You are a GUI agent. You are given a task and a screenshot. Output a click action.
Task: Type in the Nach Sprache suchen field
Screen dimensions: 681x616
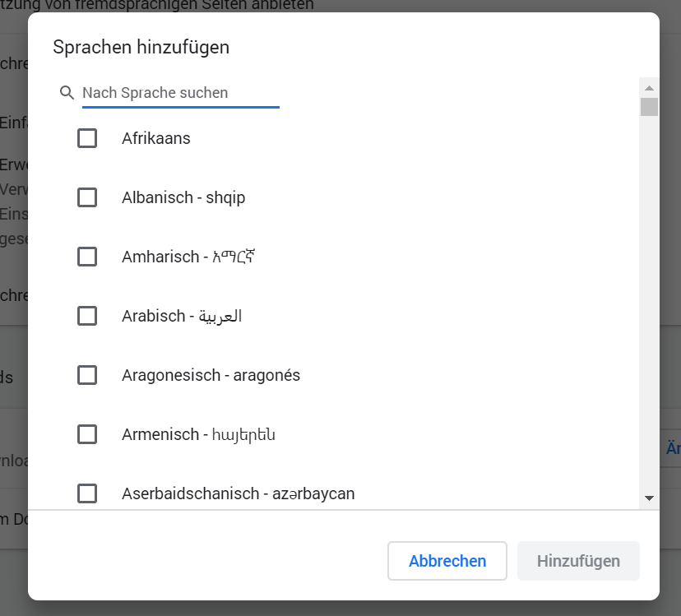pyautogui.click(x=181, y=93)
